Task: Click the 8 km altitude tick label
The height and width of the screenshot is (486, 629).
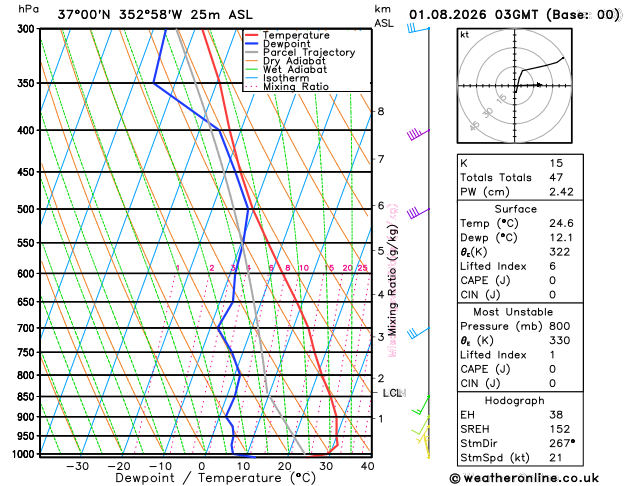Action: click(381, 111)
